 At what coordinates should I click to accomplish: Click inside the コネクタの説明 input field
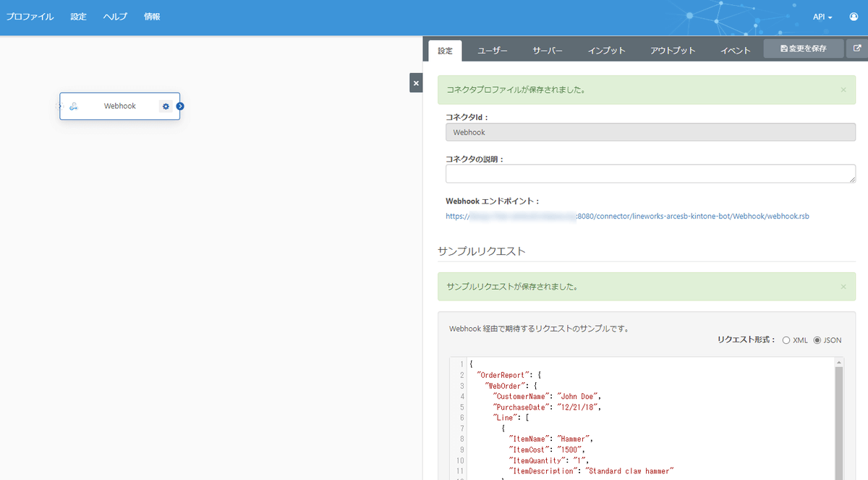coord(649,173)
